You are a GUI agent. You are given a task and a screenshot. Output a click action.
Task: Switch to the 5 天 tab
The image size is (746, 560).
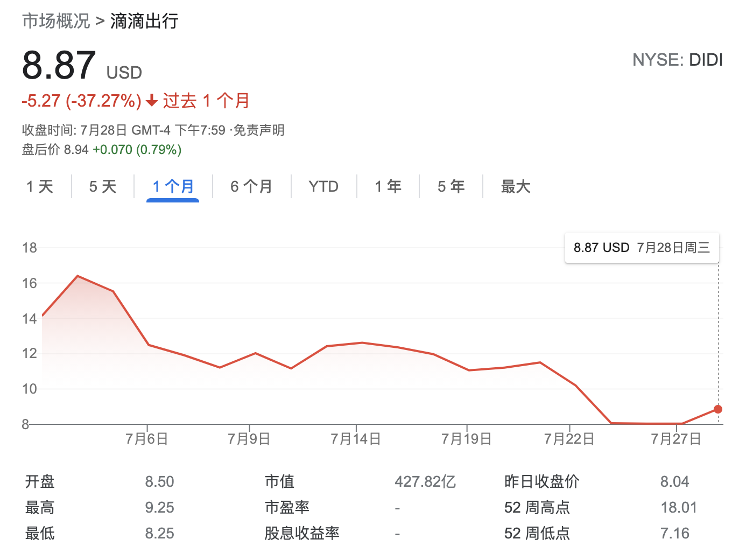coord(103,187)
